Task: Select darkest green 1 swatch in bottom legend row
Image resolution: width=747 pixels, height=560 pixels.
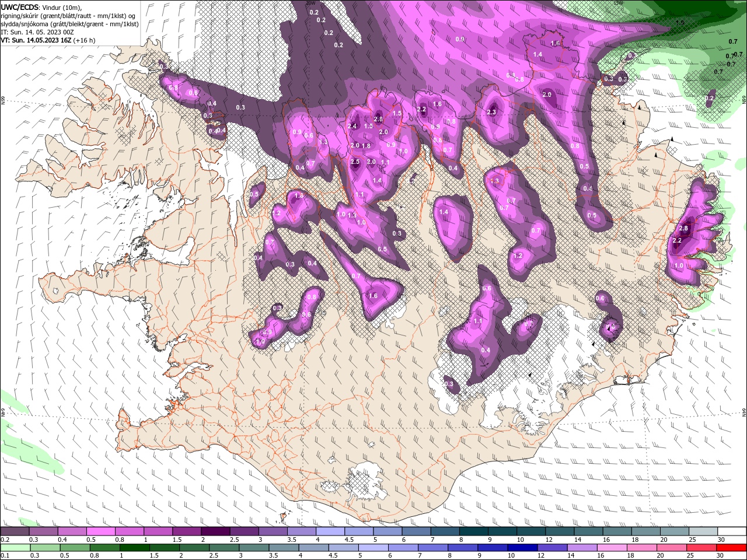Action: click(x=134, y=548)
